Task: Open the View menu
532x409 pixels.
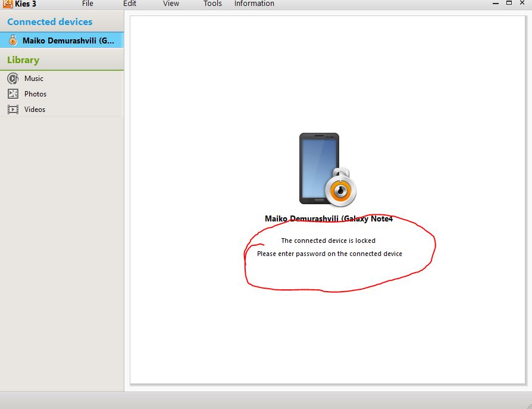Action: 171,4
